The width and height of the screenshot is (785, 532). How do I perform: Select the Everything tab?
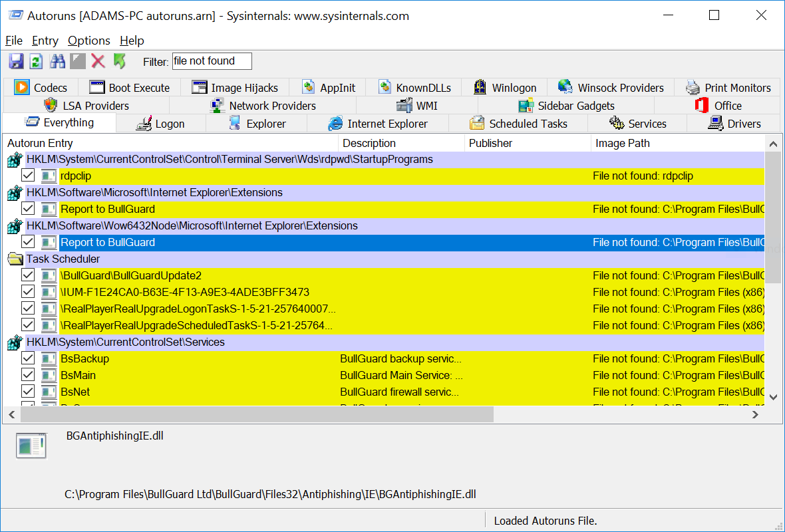59,122
